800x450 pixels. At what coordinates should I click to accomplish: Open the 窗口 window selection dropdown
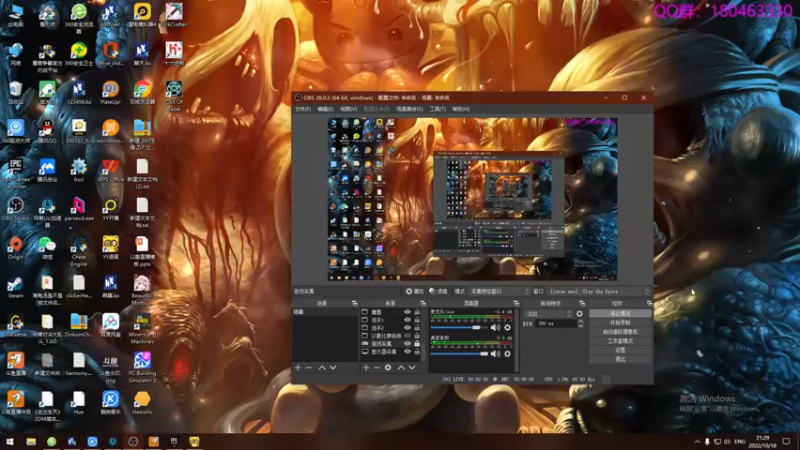pos(599,291)
